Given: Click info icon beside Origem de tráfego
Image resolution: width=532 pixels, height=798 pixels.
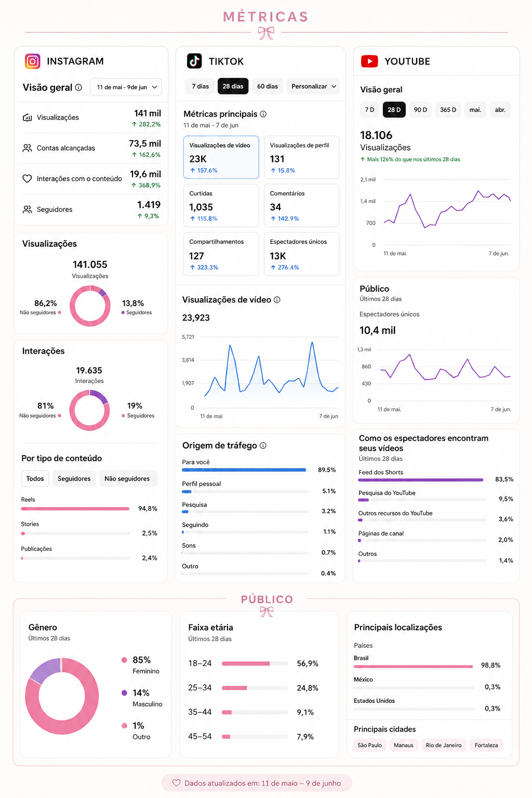Looking at the screenshot, I should click(263, 445).
